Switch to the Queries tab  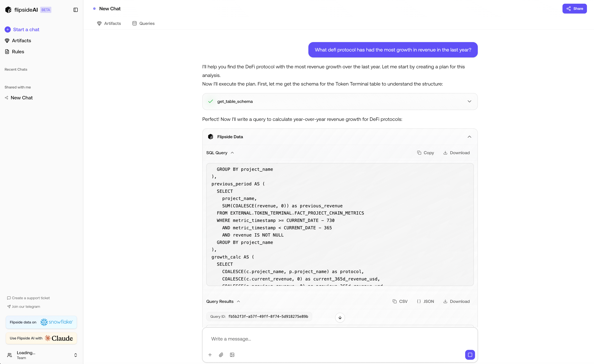pos(143,23)
